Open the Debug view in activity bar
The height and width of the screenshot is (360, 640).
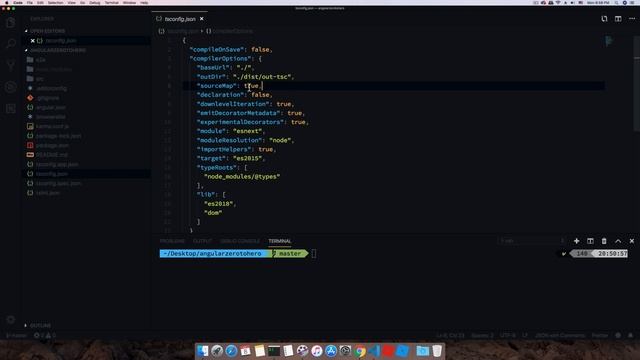pyautogui.click(x=11, y=87)
